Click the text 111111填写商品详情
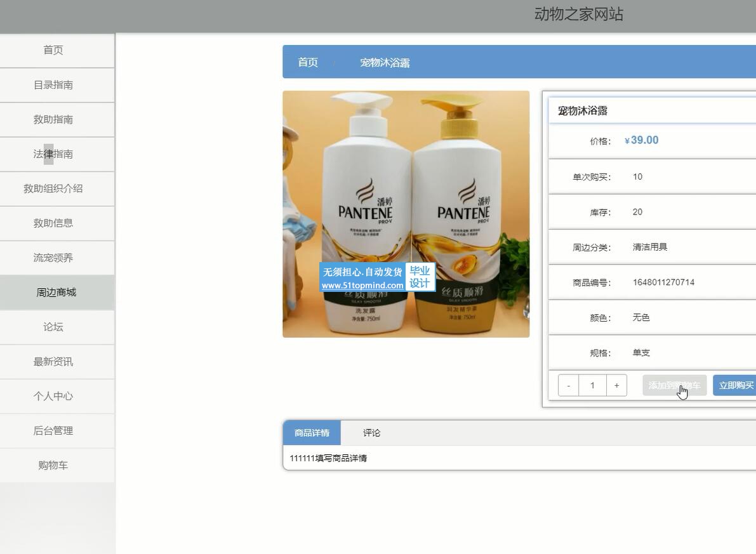756x554 pixels. coord(328,458)
